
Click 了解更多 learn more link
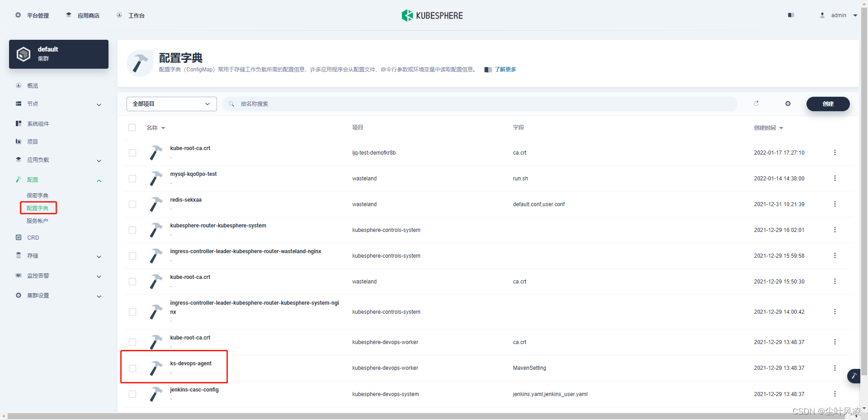(x=505, y=70)
